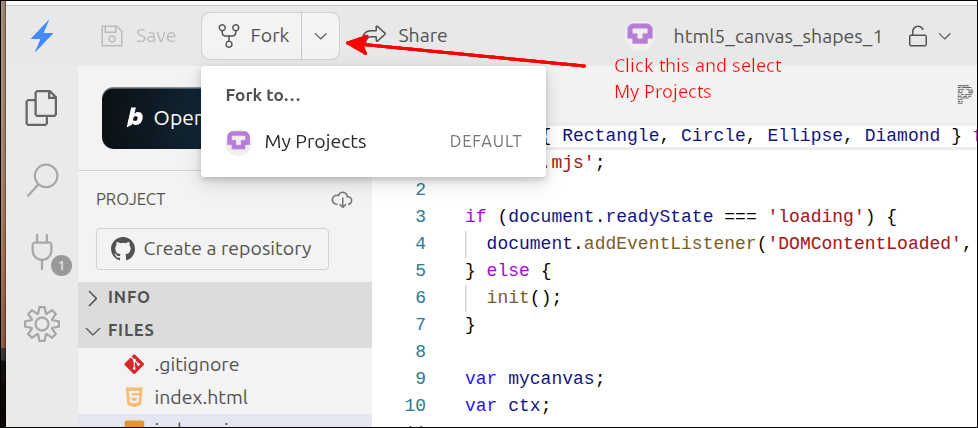Click the cloud download project icon
This screenshot has width=978, height=428.
pyautogui.click(x=342, y=200)
